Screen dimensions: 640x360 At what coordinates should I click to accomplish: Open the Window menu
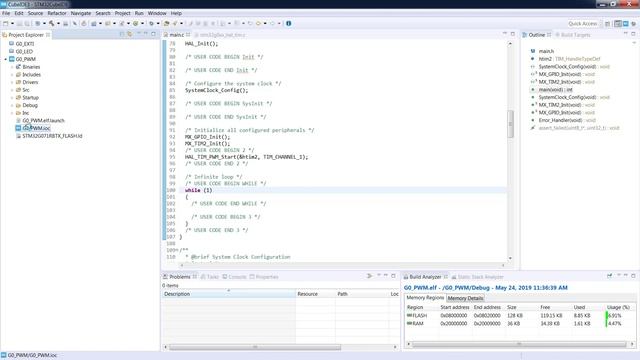(157, 13)
